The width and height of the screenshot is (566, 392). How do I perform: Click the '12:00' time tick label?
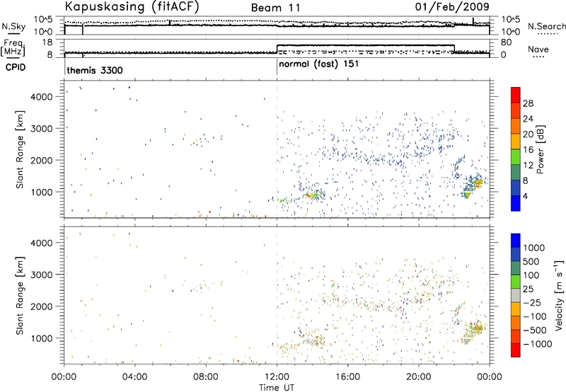pyautogui.click(x=277, y=377)
